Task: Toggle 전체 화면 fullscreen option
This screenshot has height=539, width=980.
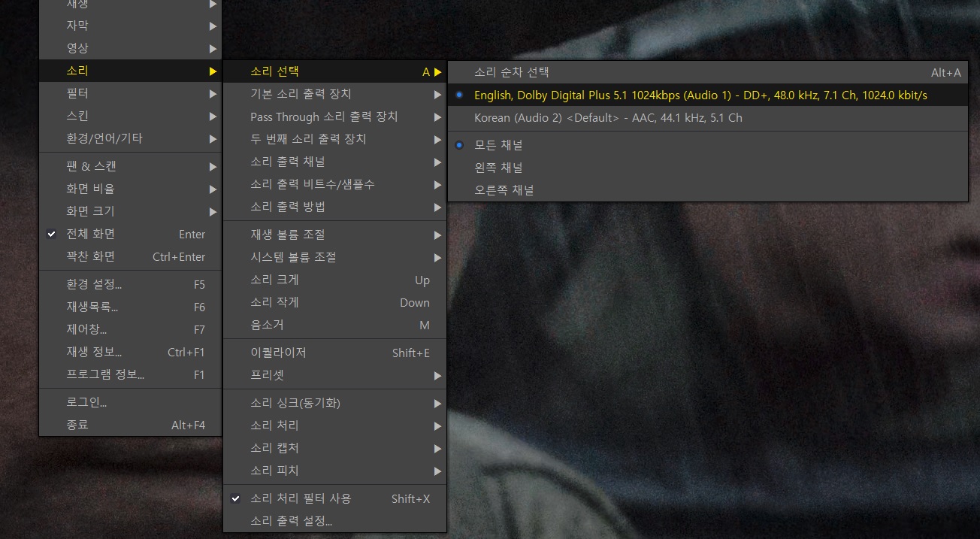Action: (x=90, y=234)
